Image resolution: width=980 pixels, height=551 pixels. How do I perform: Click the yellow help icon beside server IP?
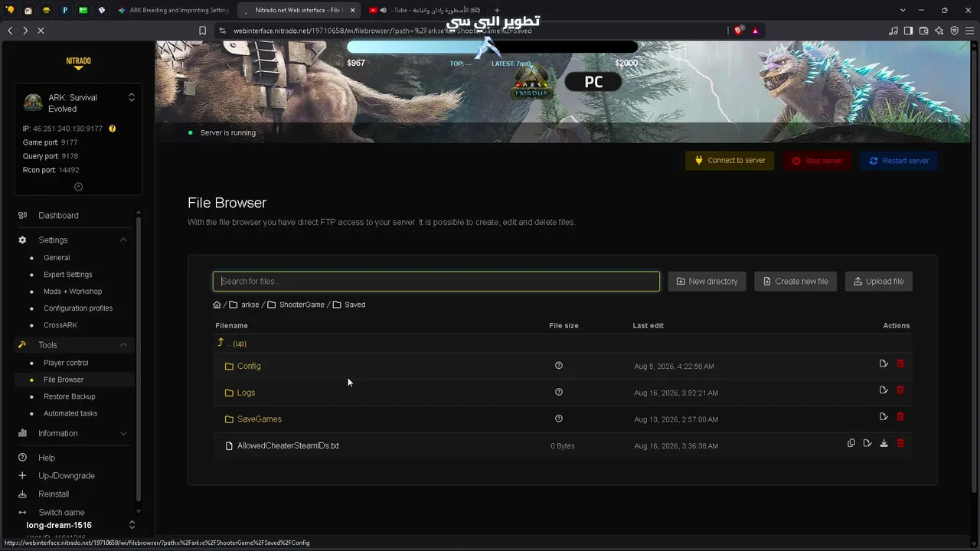[113, 129]
